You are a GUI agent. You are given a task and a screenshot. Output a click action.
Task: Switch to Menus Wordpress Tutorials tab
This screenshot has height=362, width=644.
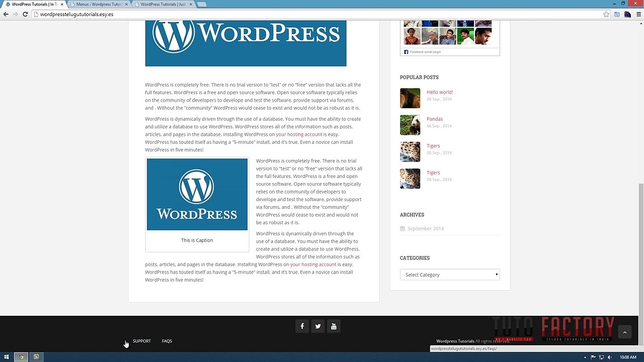99,4
